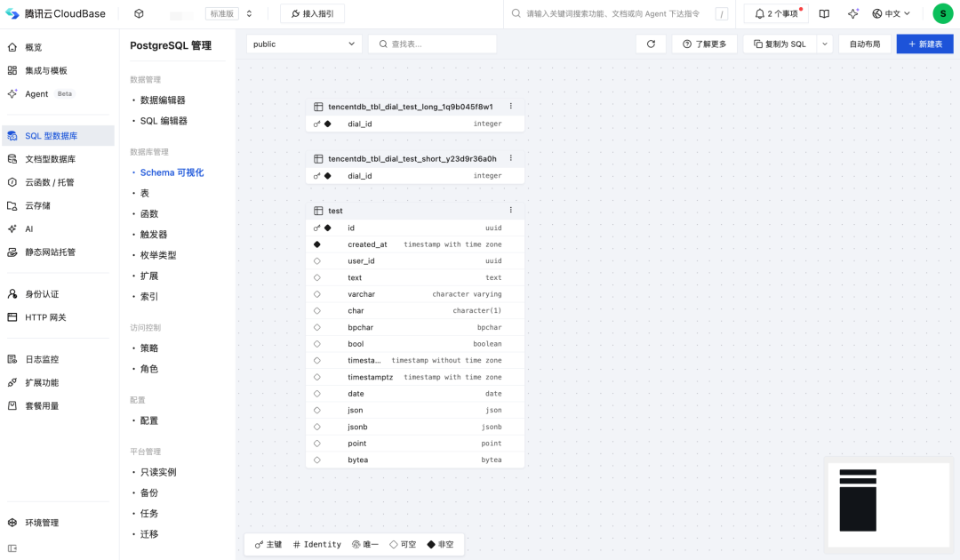The image size is (960, 560).
Task: Open 枚举类型 in PostgreSQL menu
Action: click(158, 255)
